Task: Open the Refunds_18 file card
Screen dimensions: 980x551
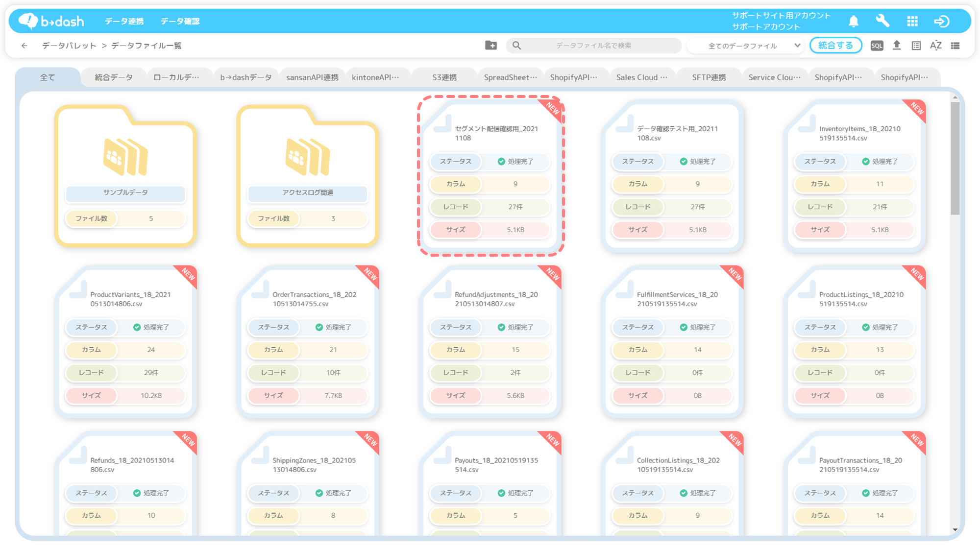Action: pyautogui.click(x=125, y=483)
